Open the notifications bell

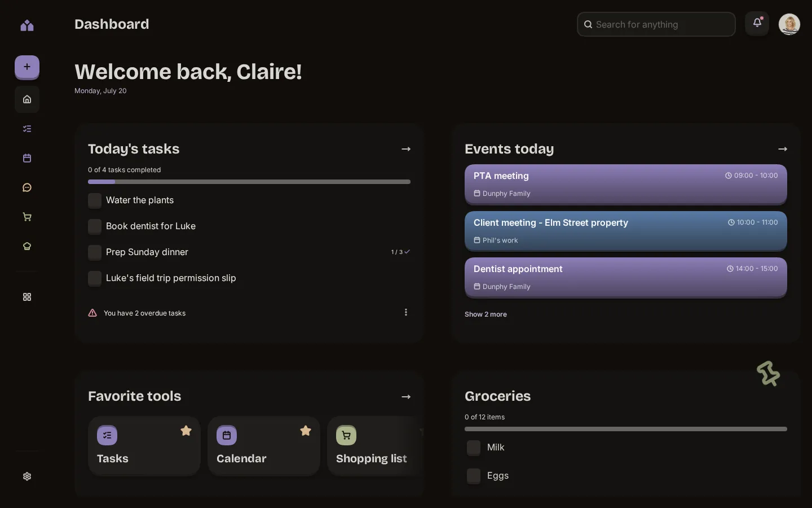pos(757,24)
